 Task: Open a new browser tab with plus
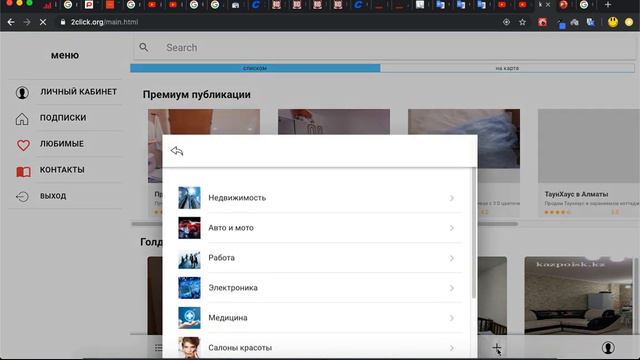(608, 4)
